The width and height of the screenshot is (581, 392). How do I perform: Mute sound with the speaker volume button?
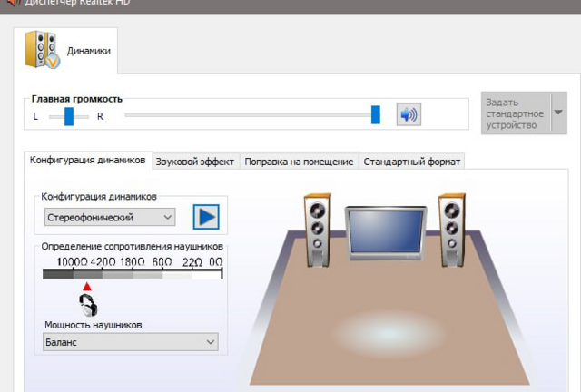[409, 114]
